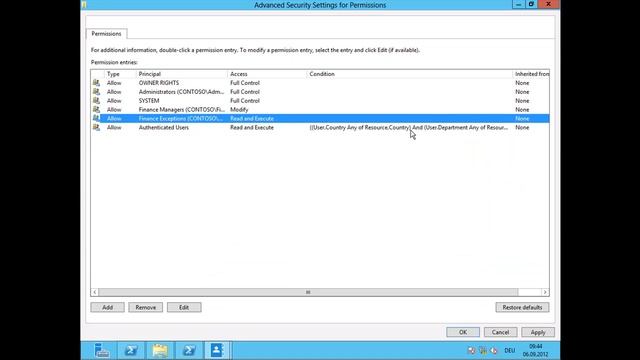Open the second PowerShell taskbar icon

tap(189, 350)
